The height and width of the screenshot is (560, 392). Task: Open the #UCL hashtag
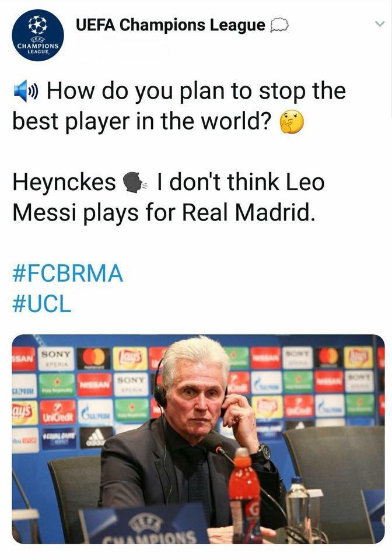pos(41,304)
